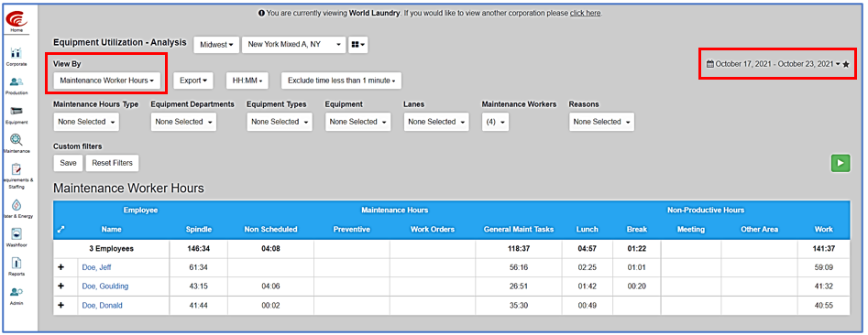Sort by the Meeting column header
This screenshot has height=335, width=868.
click(691, 229)
